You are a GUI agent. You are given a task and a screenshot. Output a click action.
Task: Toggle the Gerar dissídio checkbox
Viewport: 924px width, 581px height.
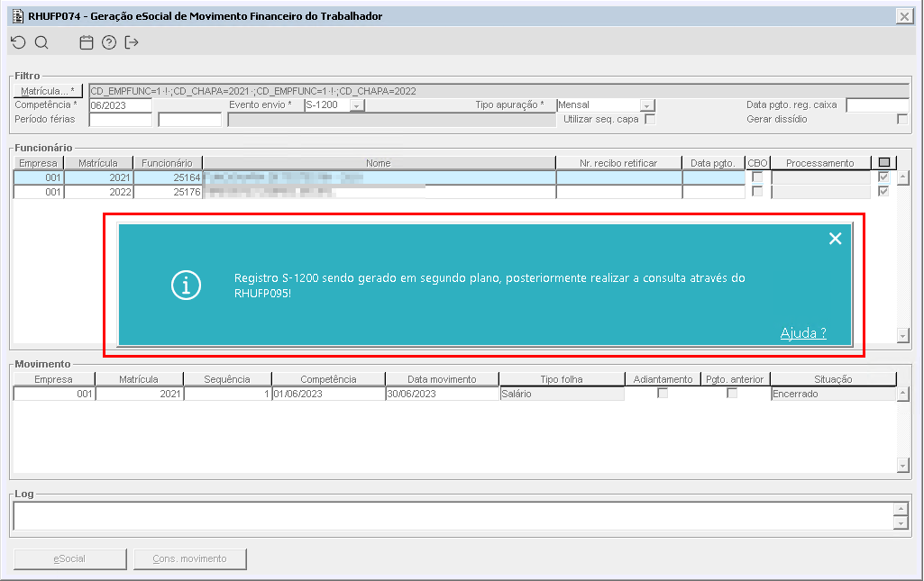(x=901, y=119)
